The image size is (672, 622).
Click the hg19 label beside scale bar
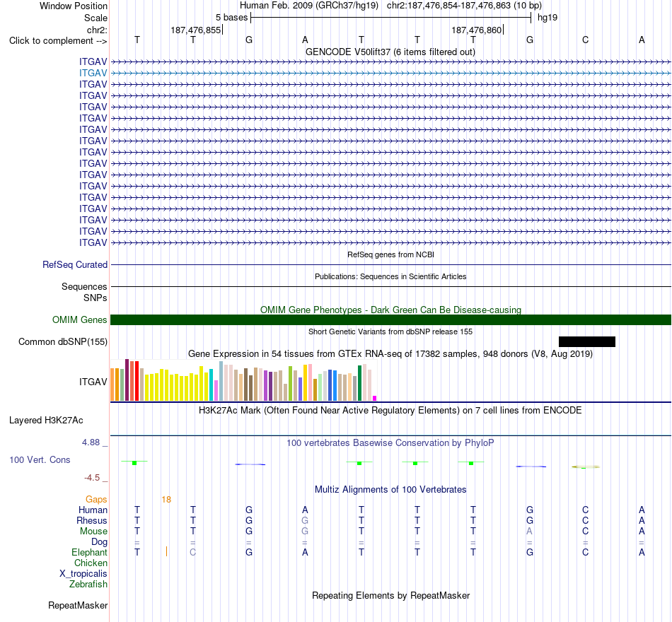pos(548,18)
